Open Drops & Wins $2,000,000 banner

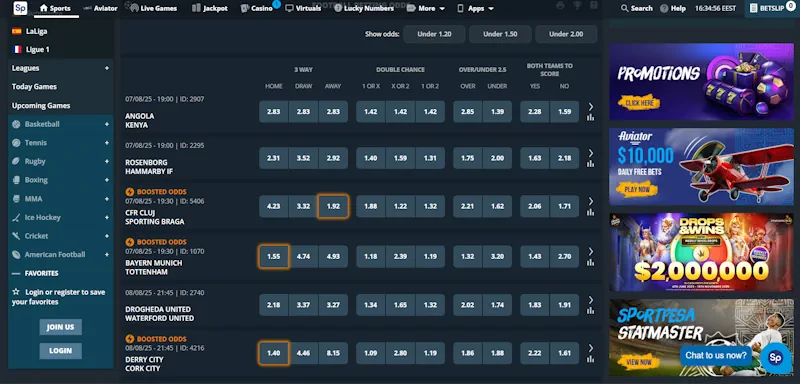[701, 252]
